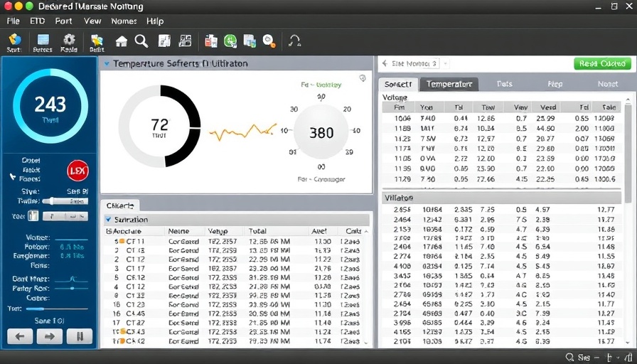Expand the arrow beside the left panel label
The height and width of the screenshot is (364, 637).
pyautogui.click(x=12, y=176)
